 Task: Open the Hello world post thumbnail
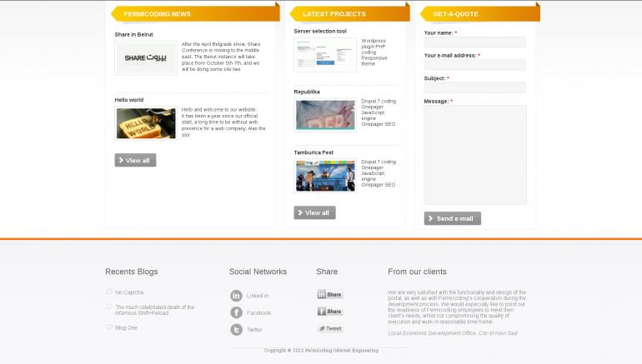[x=146, y=123]
